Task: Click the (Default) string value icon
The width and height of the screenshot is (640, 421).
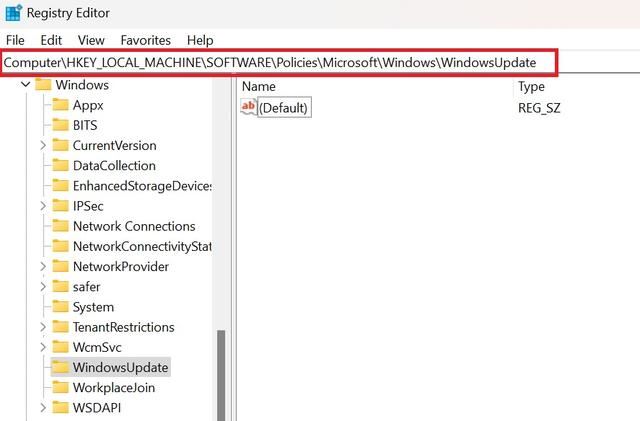Action: coord(249,107)
